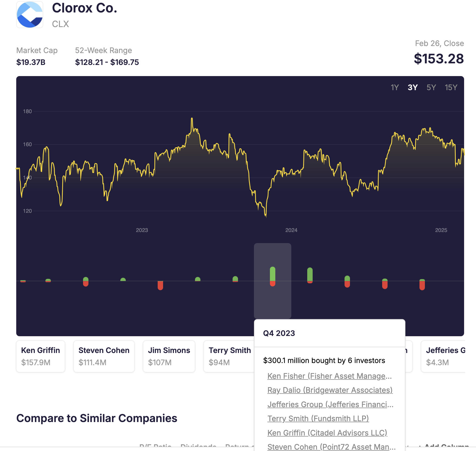Open Ken Griffin (Citadel Advisors LLC) link
The image size is (476, 451).
(x=327, y=433)
